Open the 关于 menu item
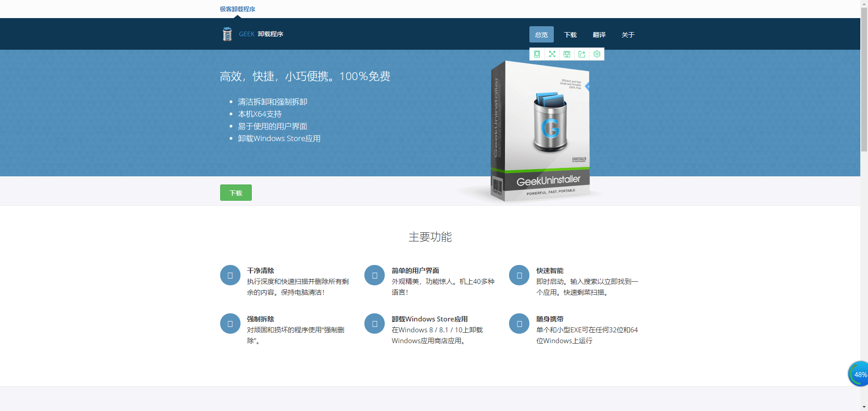Screen dimensions: 868x411 pyautogui.click(x=628, y=34)
